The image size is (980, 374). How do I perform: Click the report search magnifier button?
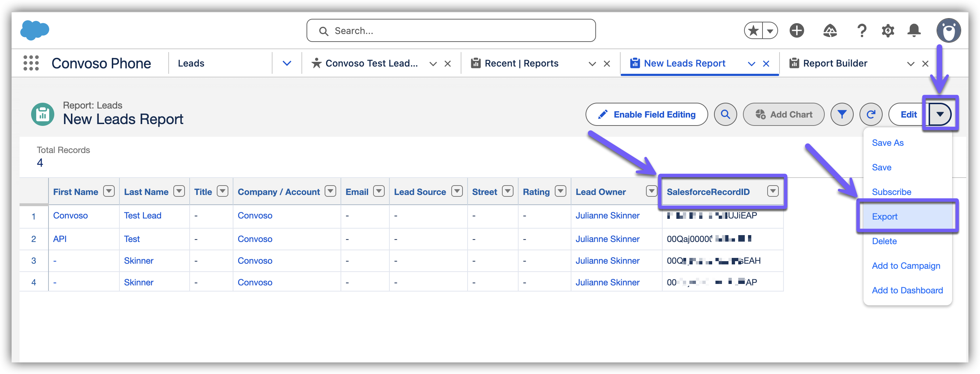point(725,114)
